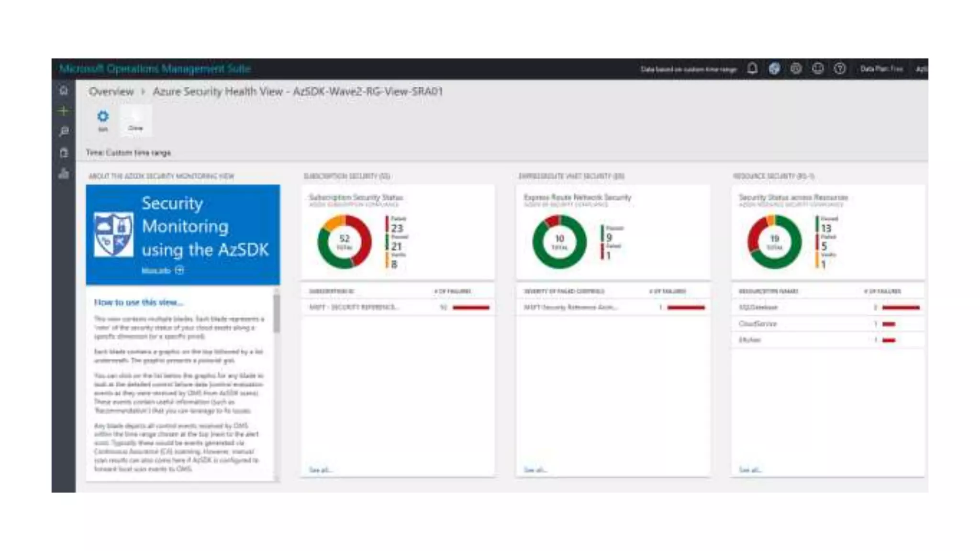Viewport: 980px width, 551px height.
Task: Open the help question mark icon
Action: pos(840,69)
